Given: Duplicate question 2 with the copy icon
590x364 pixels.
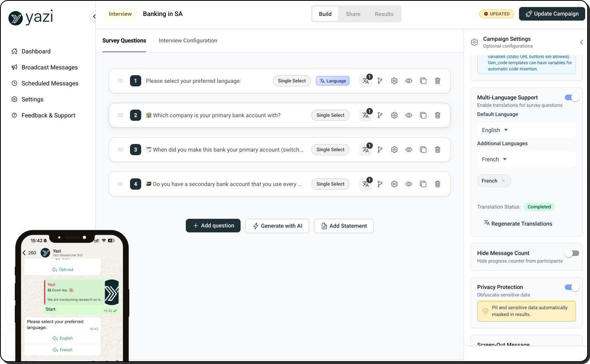Looking at the screenshot, I should click(x=423, y=115).
